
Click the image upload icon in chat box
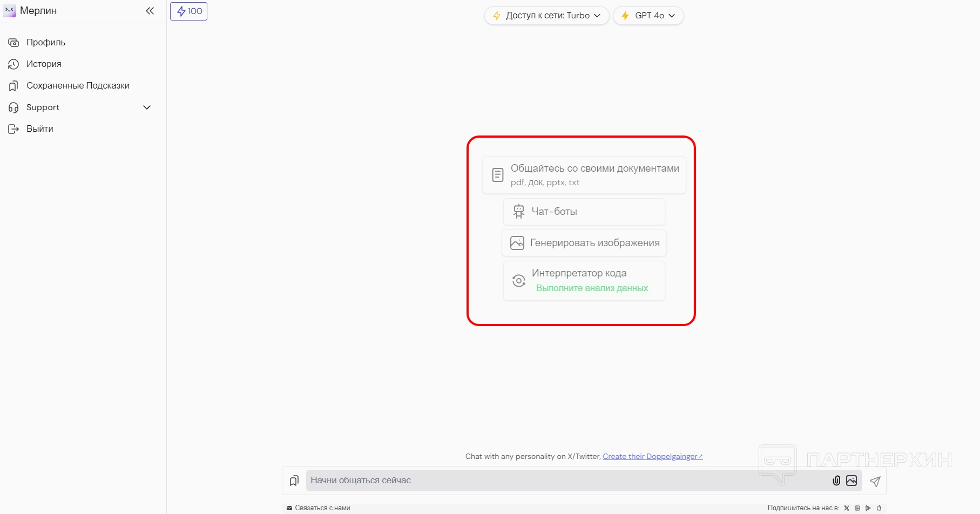tap(851, 481)
